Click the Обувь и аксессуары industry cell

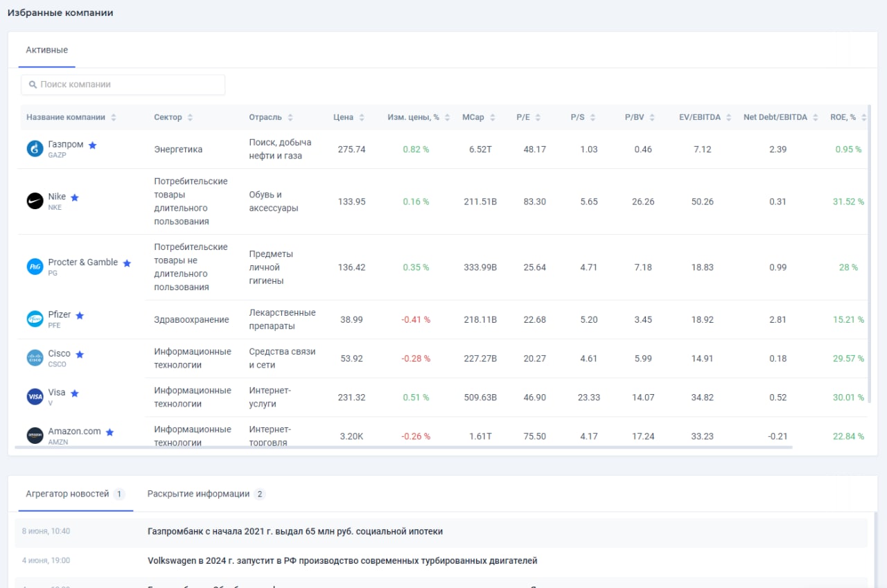[x=274, y=202]
